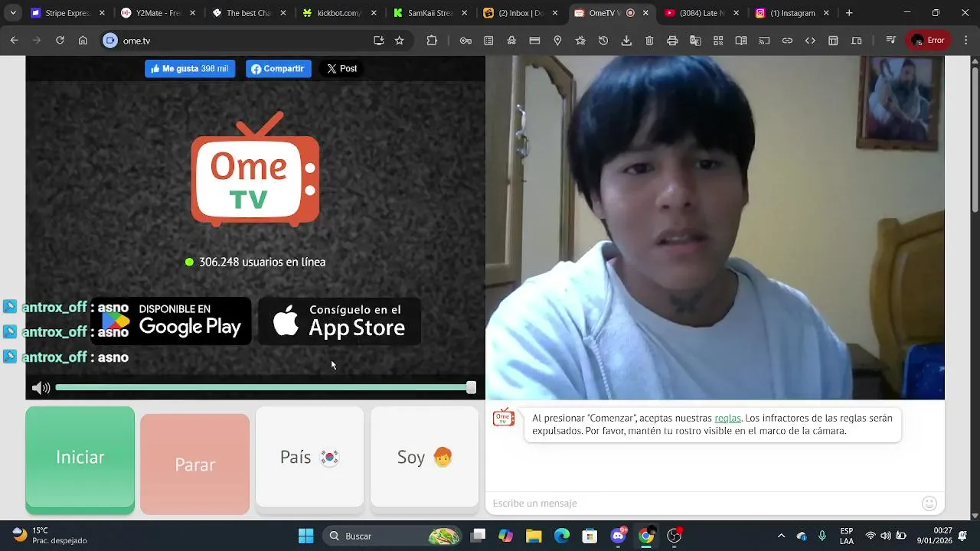This screenshot has width=980, height=551.
Task: Open the App Store download badge
Action: pyautogui.click(x=339, y=321)
